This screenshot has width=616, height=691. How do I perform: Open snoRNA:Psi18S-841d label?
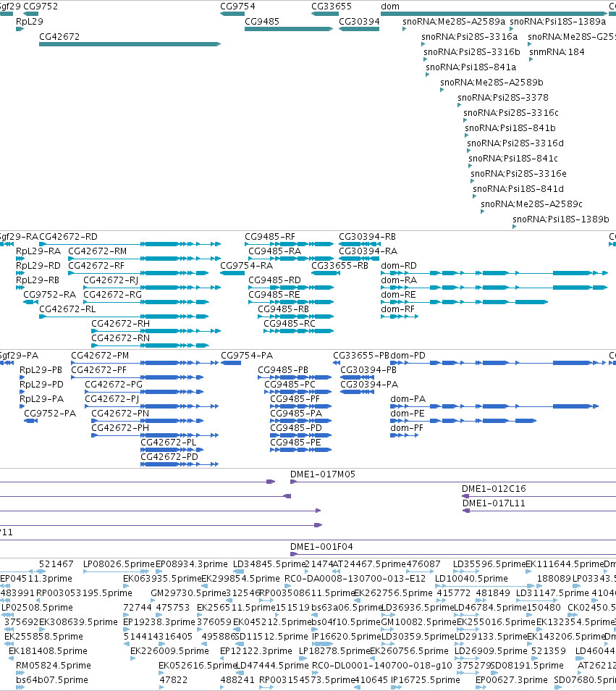click(x=518, y=188)
